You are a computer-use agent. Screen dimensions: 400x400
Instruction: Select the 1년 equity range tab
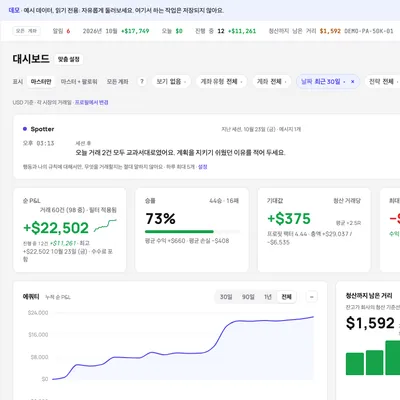268,297
